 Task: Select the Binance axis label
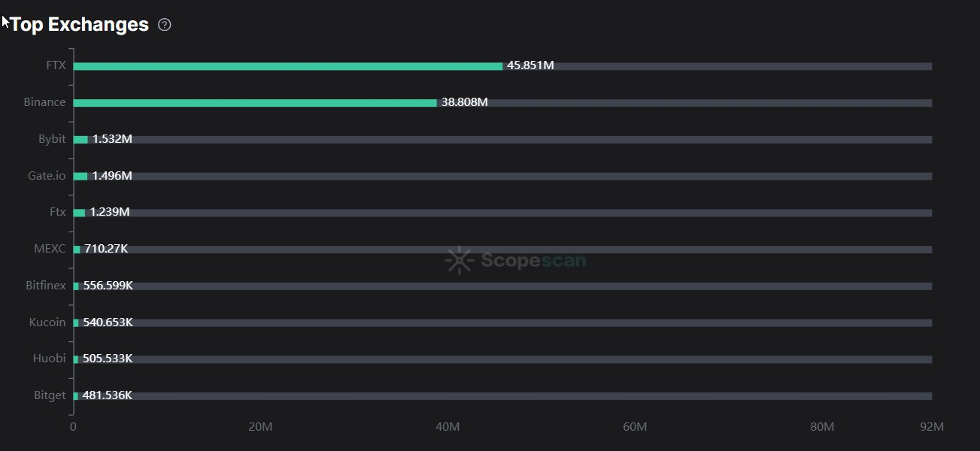pyautogui.click(x=44, y=102)
